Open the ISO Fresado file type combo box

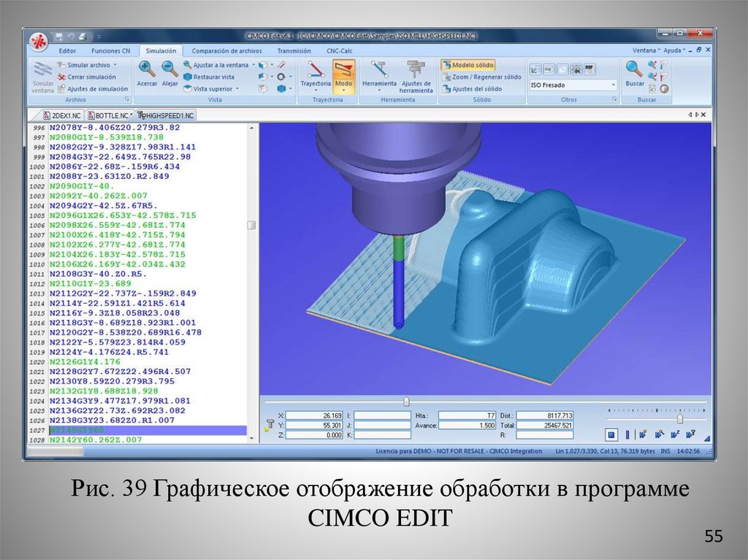(x=573, y=85)
